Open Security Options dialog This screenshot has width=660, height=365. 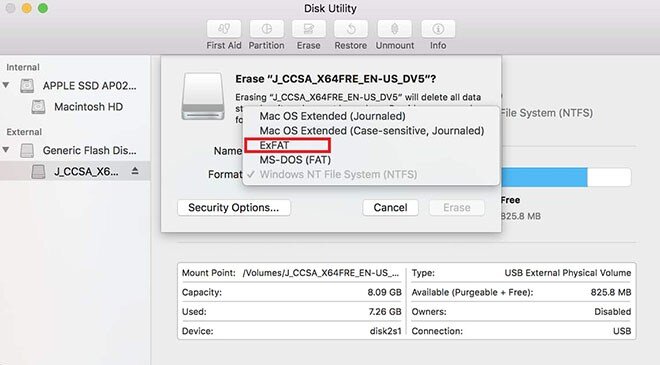pyautogui.click(x=234, y=208)
